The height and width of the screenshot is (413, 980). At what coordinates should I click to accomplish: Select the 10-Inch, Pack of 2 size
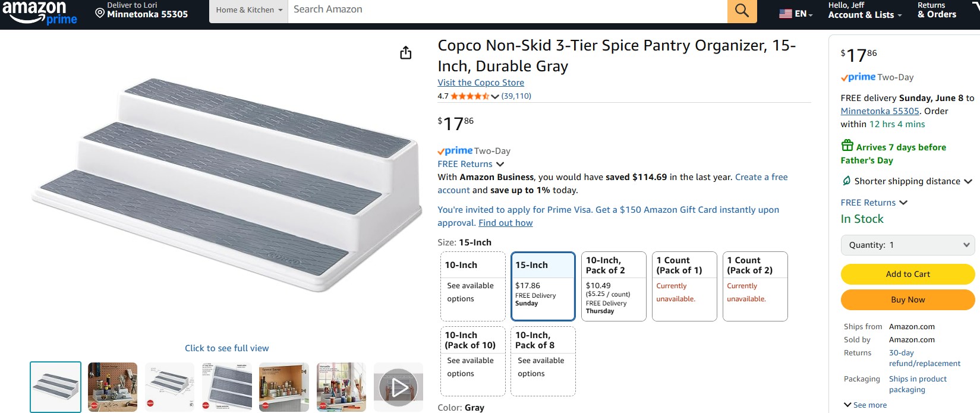click(613, 286)
